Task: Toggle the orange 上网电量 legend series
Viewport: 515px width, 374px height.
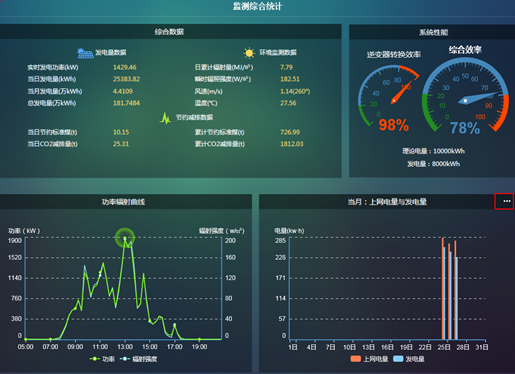Action: point(369,359)
